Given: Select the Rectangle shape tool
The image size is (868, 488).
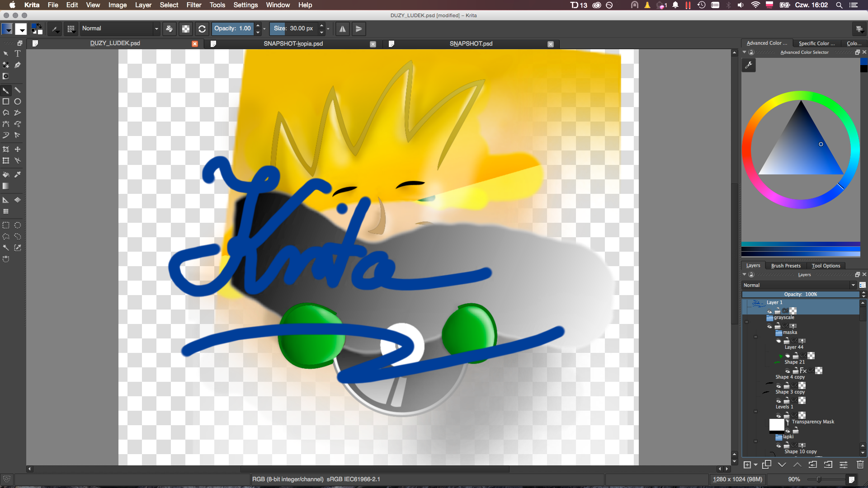Looking at the screenshot, I should (x=6, y=102).
